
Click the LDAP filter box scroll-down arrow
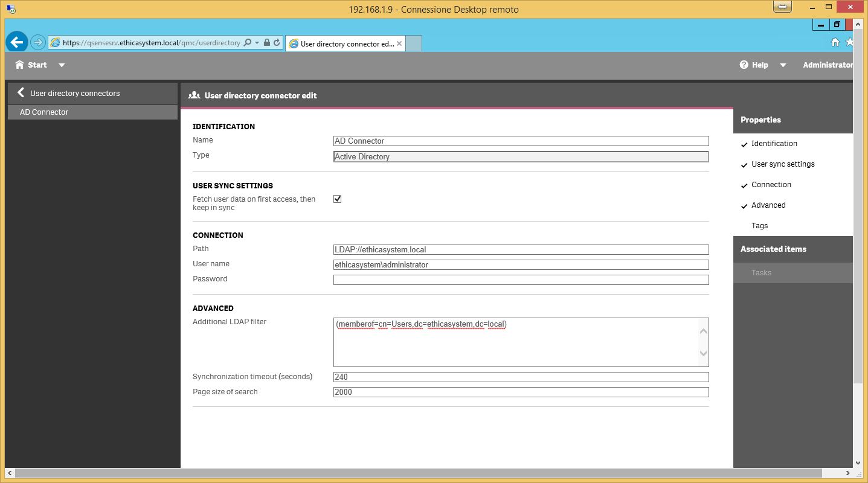(x=703, y=353)
